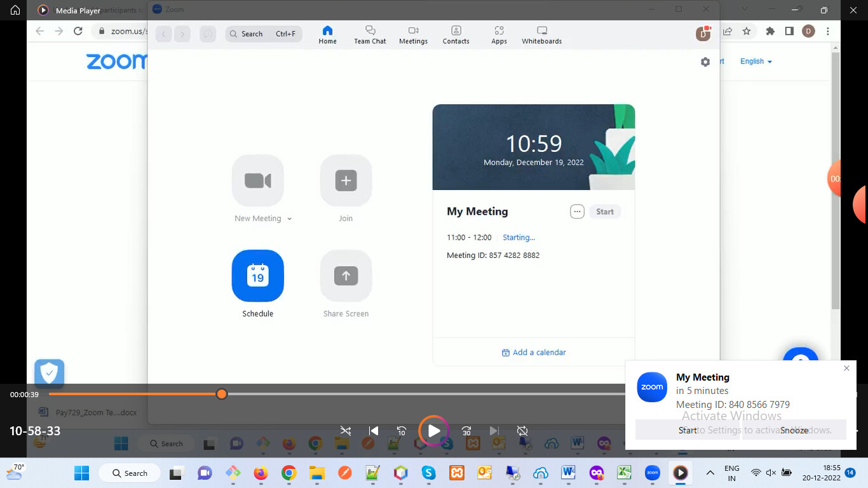Toggle repeat mode in Media Player controls
Image resolution: width=868 pixels, height=488 pixels.
pyautogui.click(x=522, y=431)
